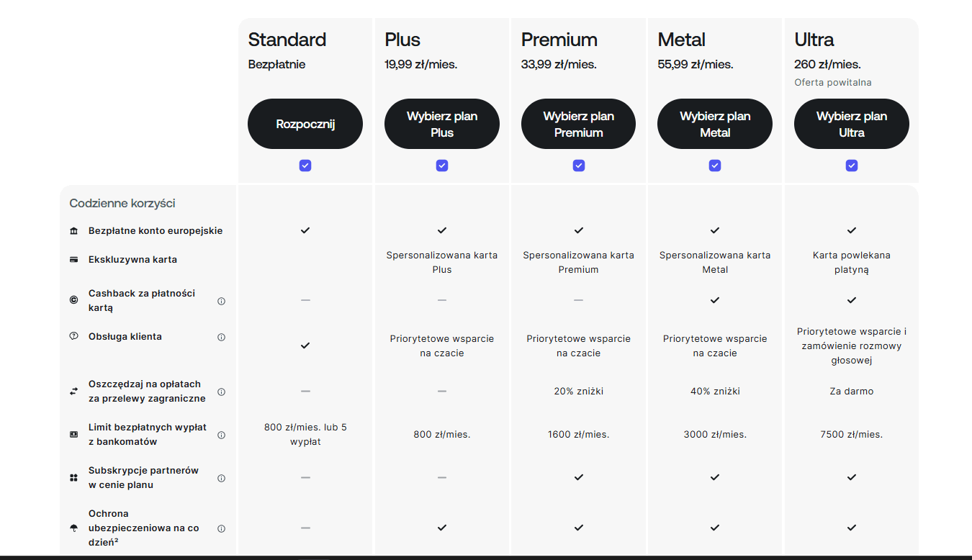This screenshot has width=972, height=560.
Task: Click the umbrella icon beside Ochrona ubezpieczeniowa
Action: [x=73, y=528]
